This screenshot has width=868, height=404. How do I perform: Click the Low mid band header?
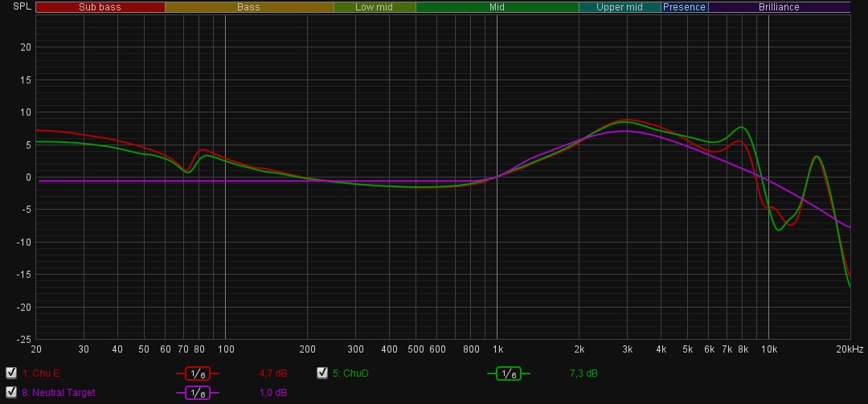tap(375, 7)
